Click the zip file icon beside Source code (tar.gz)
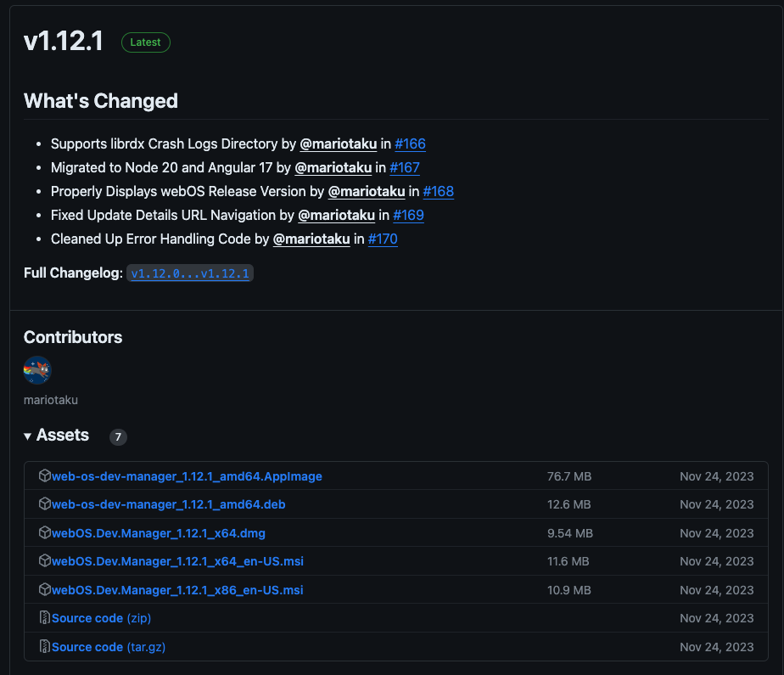This screenshot has width=784, height=675. coord(44,646)
